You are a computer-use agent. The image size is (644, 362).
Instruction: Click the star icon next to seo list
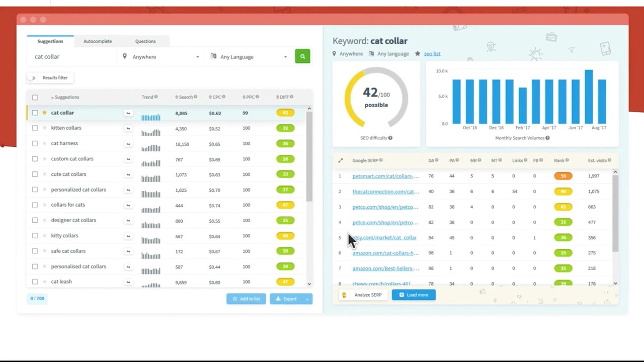click(418, 53)
